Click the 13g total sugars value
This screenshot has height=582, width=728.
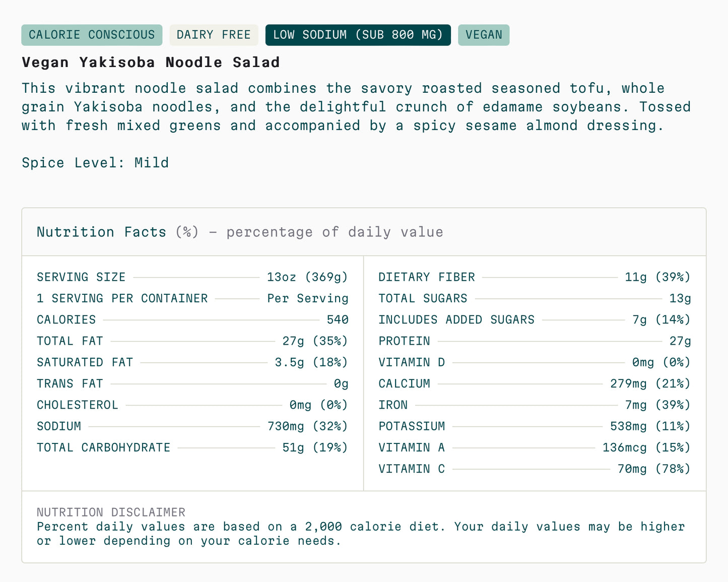[x=680, y=299]
